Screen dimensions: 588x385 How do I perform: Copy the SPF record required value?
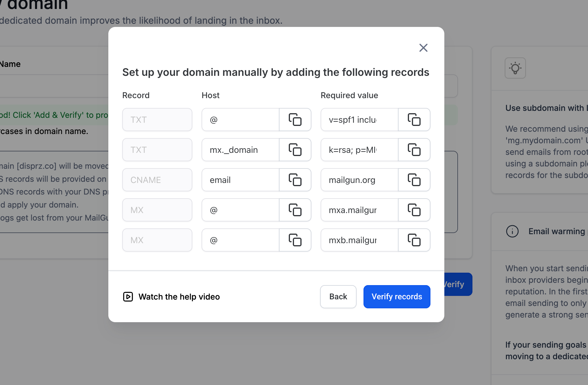(414, 120)
